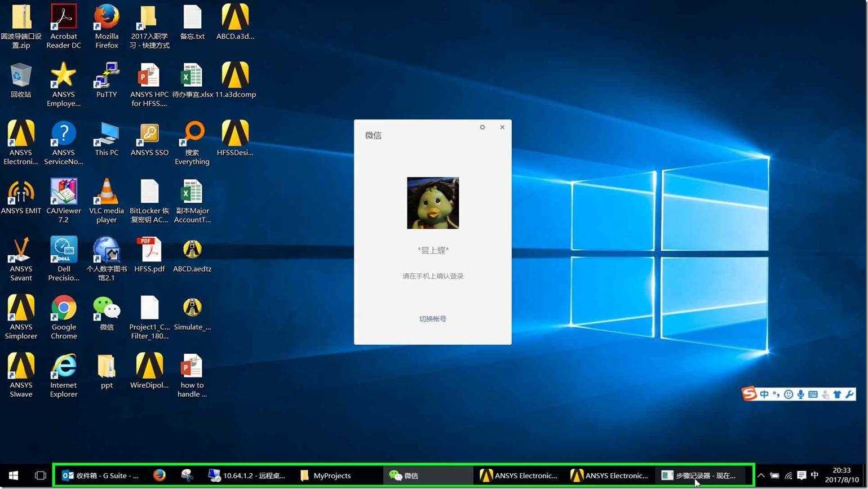Click 切换帐号 link in WeChat window
868x489 pixels.
pos(432,319)
